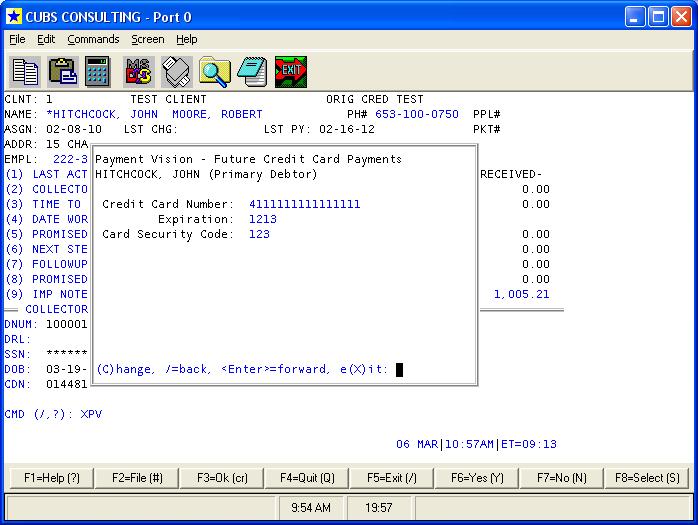Click the 10:57AM time in the status line
698x525 pixels.
point(469,444)
